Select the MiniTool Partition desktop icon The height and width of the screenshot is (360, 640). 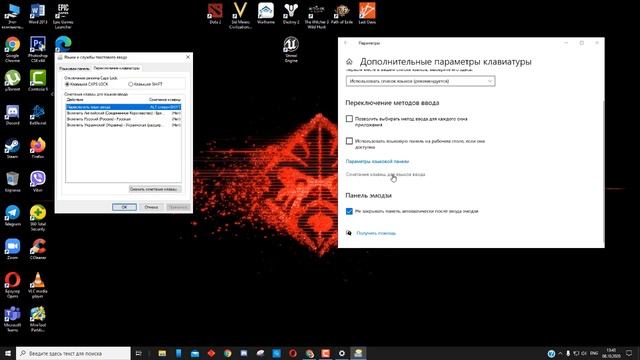point(38,319)
